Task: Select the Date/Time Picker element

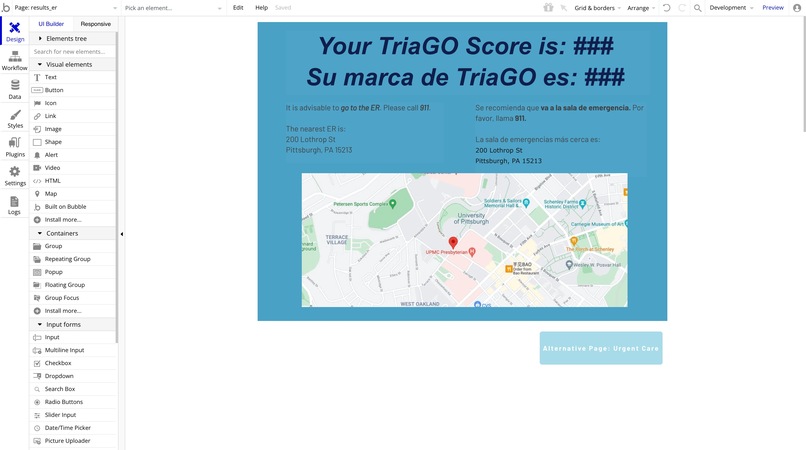Action: [x=73, y=428]
